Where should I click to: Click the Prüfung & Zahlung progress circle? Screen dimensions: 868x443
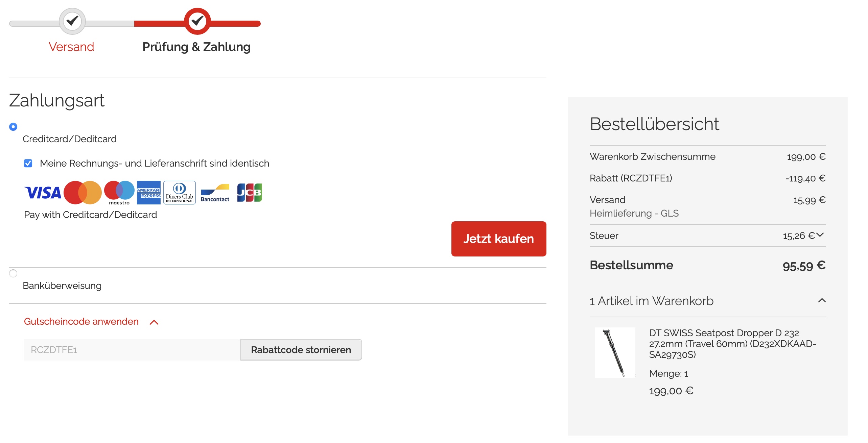[x=197, y=21]
